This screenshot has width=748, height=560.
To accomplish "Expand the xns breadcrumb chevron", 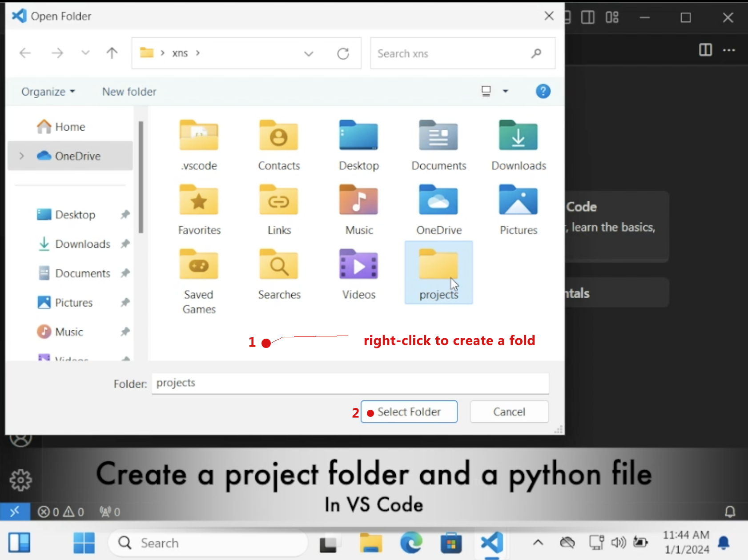I will coord(197,53).
